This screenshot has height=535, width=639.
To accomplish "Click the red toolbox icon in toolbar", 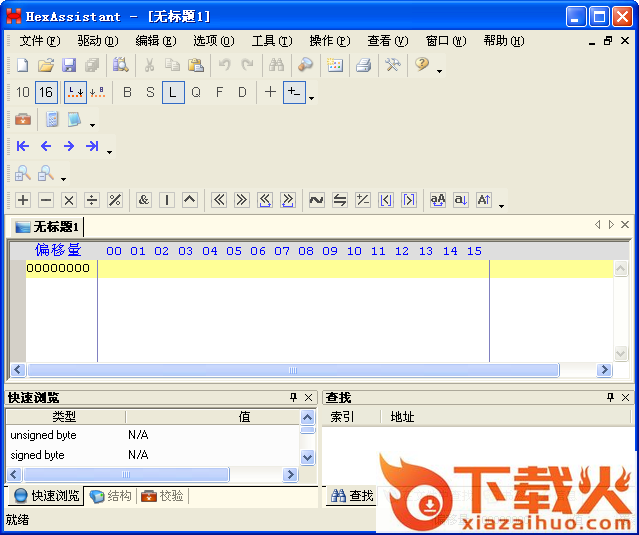I will pos(23,119).
